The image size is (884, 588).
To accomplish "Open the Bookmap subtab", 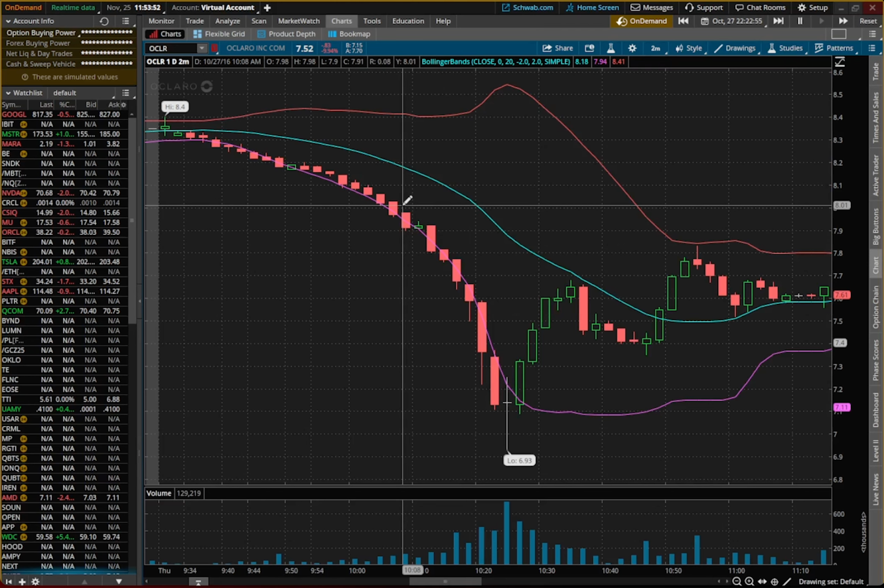I will tap(349, 34).
